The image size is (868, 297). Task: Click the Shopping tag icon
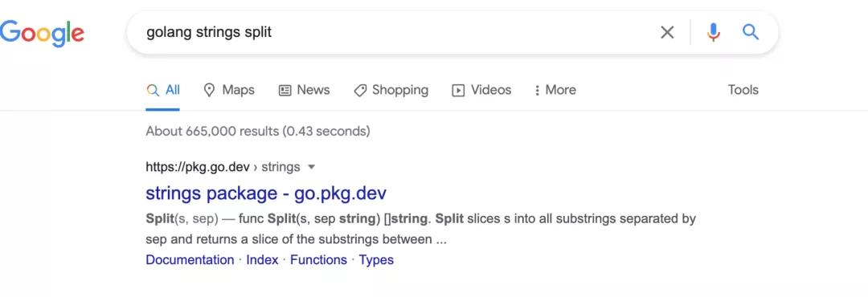[360, 91]
